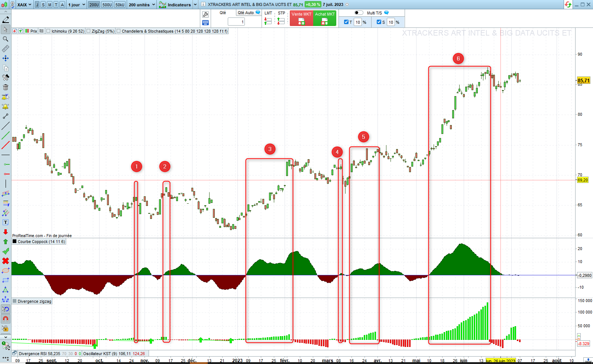The image size is (593, 364).
Task: Click the trash delete objects icon
Action: point(6,87)
